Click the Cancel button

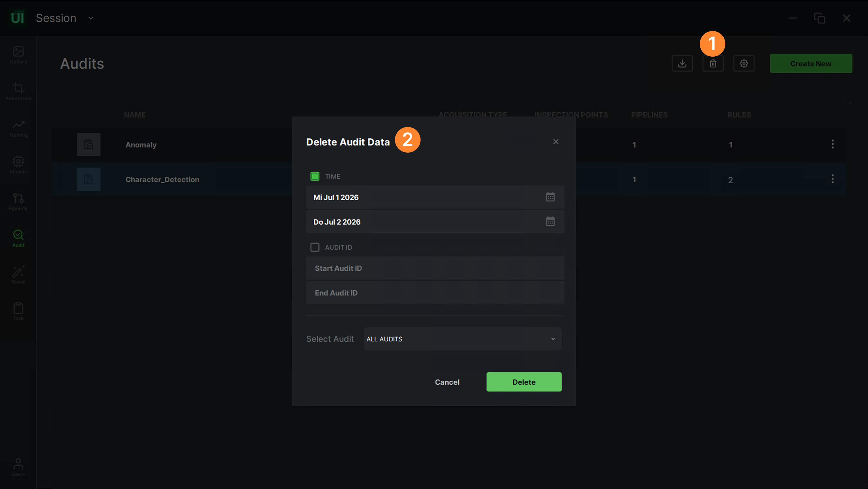click(x=447, y=382)
